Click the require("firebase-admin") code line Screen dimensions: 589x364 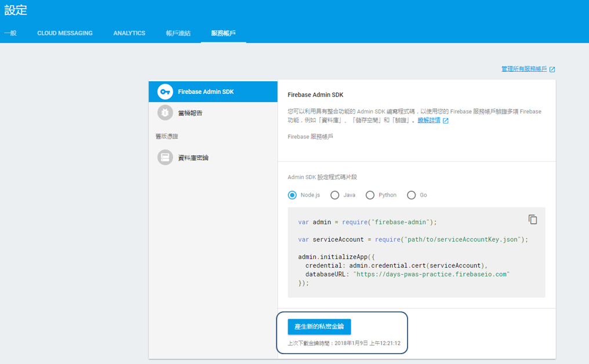[368, 222]
